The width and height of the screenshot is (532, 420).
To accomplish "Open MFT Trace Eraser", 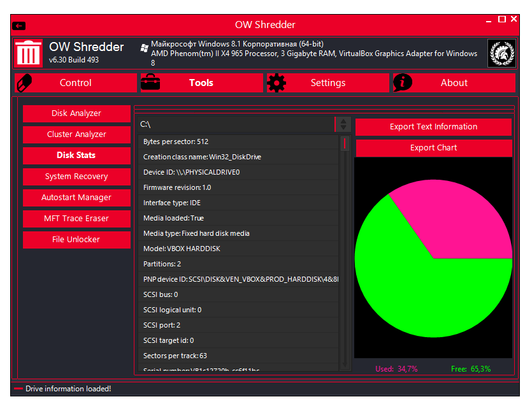I will [76, 219].
